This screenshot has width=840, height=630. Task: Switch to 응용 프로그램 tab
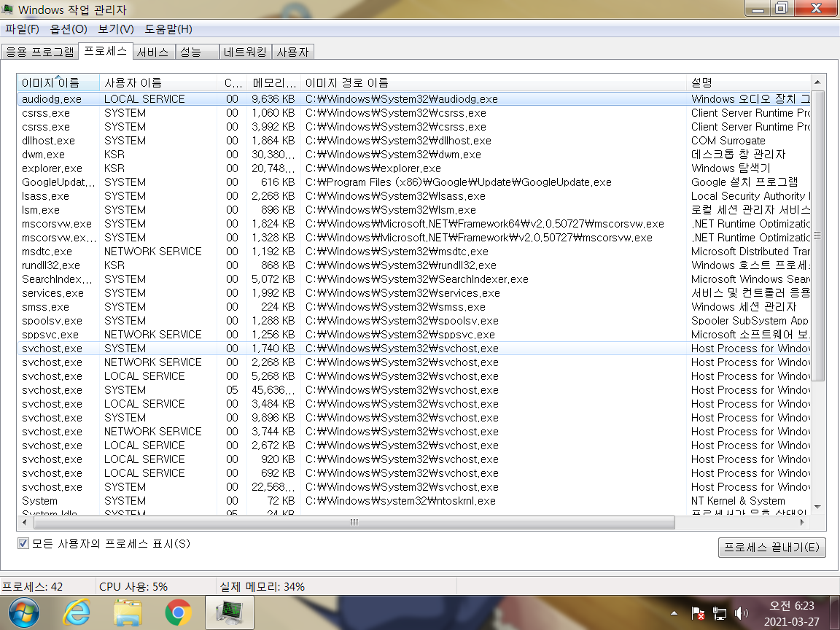pos(40,52)
